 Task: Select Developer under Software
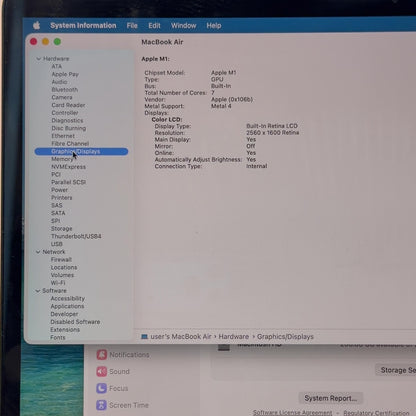(64, 314)
